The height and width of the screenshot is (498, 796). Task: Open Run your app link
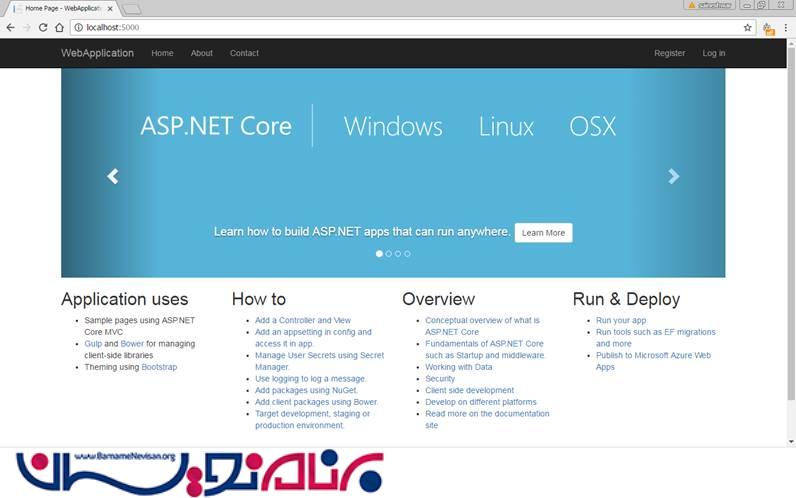(621, 320)
